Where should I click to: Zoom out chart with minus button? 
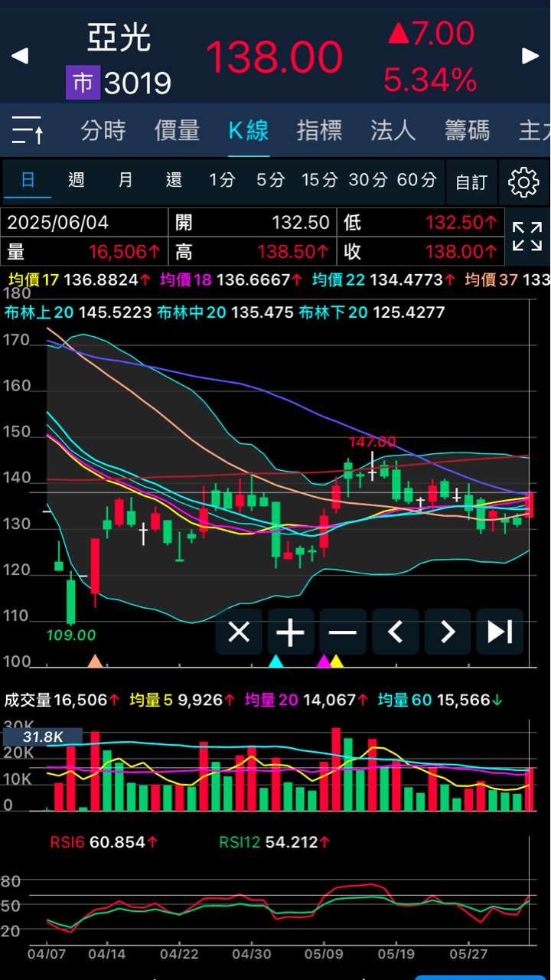pyautogui.click(x=343, y=632)
